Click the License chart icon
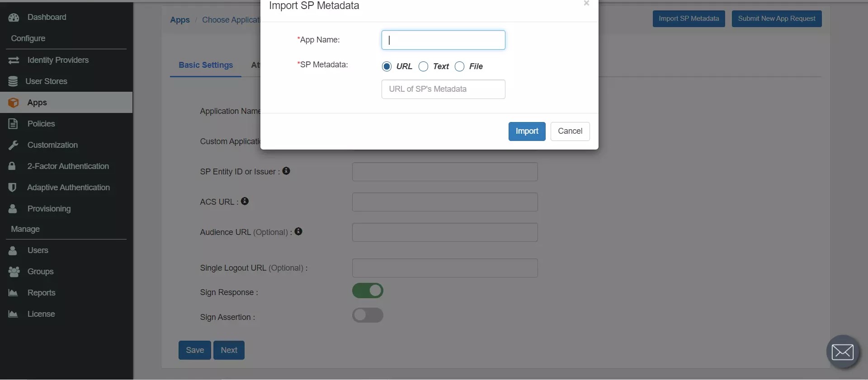 13,314
